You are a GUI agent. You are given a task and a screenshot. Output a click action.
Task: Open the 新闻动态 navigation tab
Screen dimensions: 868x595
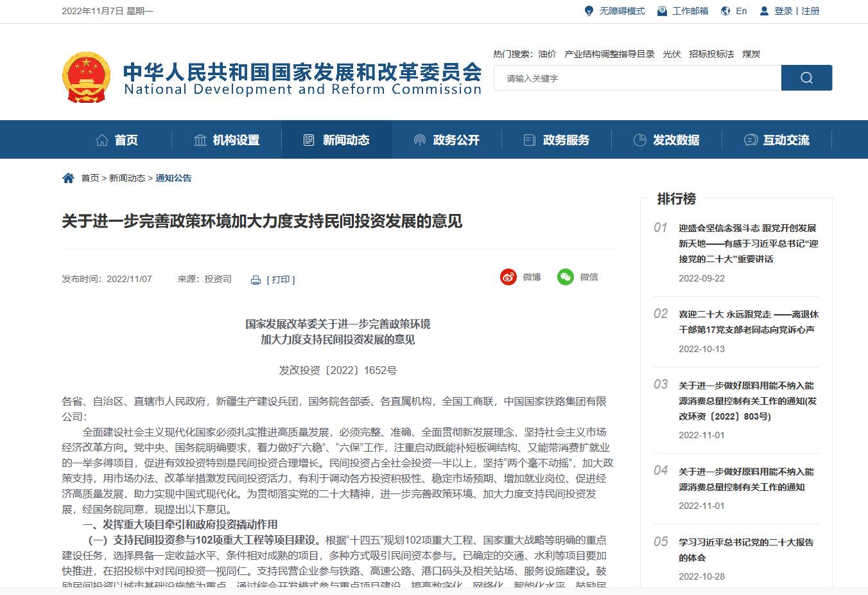(336, 140)
